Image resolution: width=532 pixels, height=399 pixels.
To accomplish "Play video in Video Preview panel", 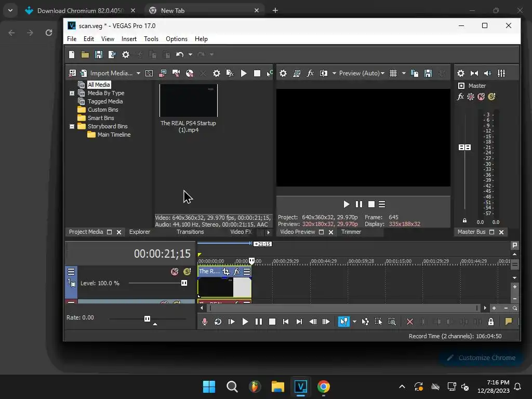I will [346, 204].
